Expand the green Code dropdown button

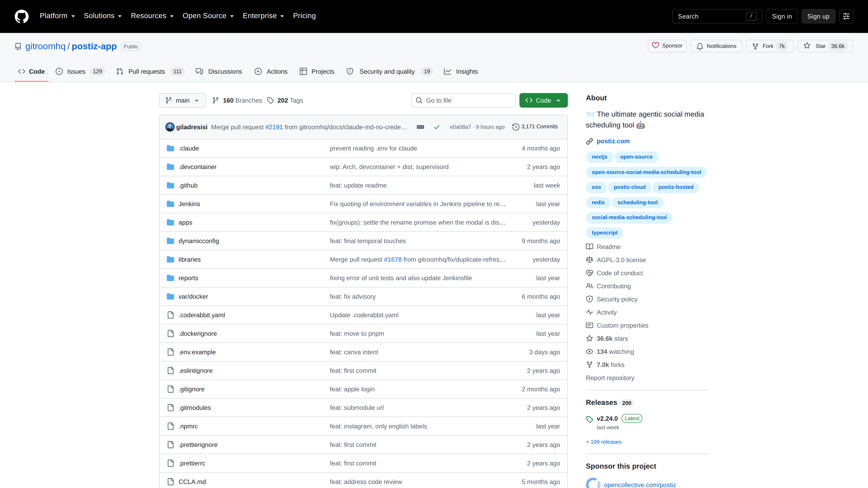543,100
